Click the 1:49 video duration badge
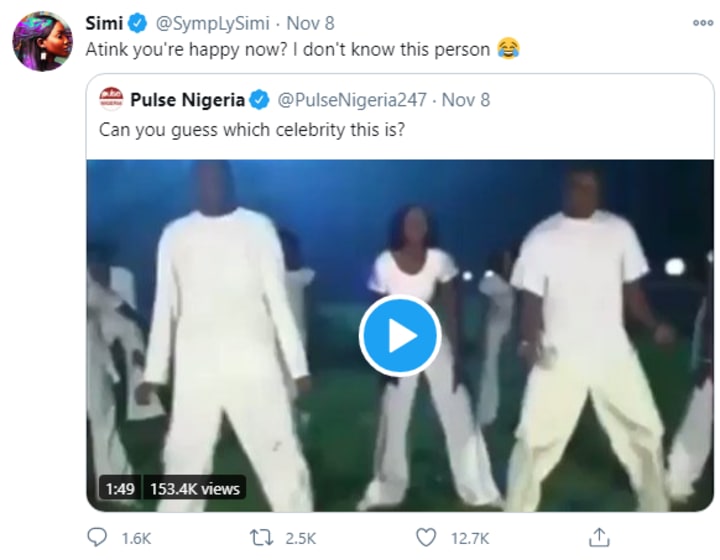720x560 pixels. (120, 488)
